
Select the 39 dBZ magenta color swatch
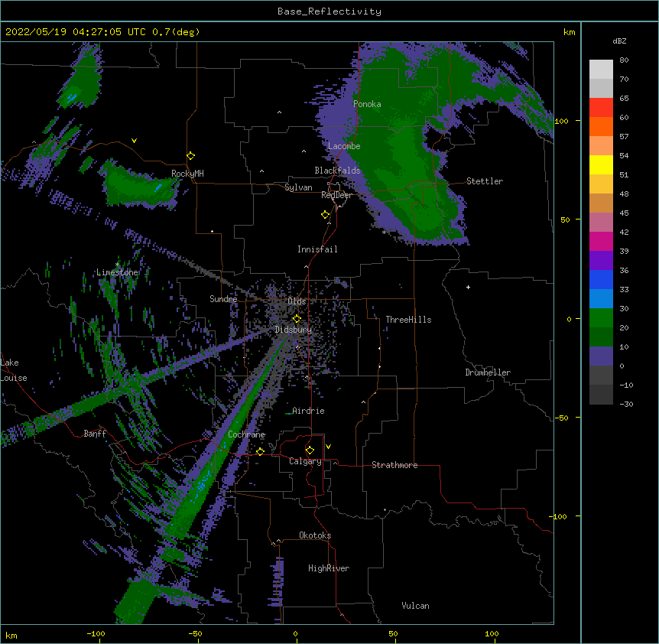pos(601,241)
